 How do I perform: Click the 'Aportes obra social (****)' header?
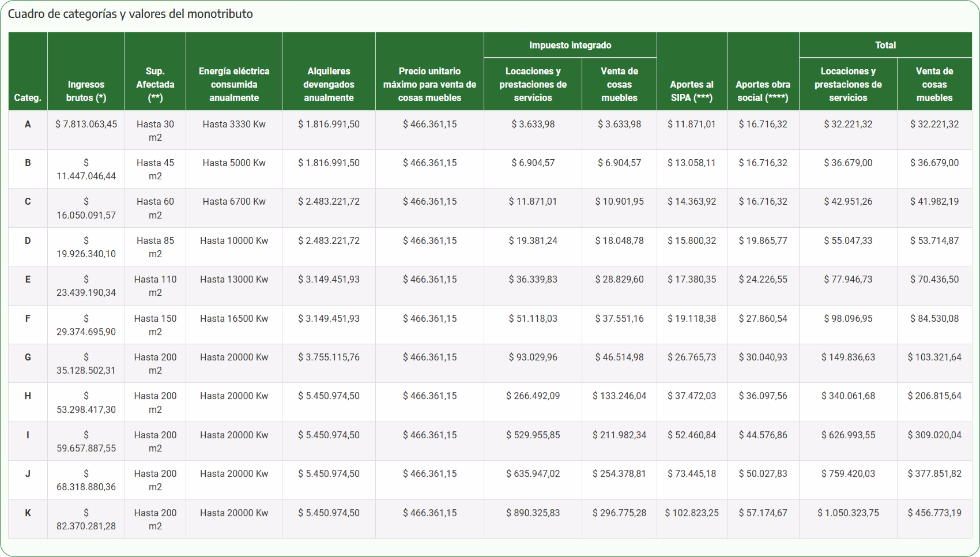[763, 91]
